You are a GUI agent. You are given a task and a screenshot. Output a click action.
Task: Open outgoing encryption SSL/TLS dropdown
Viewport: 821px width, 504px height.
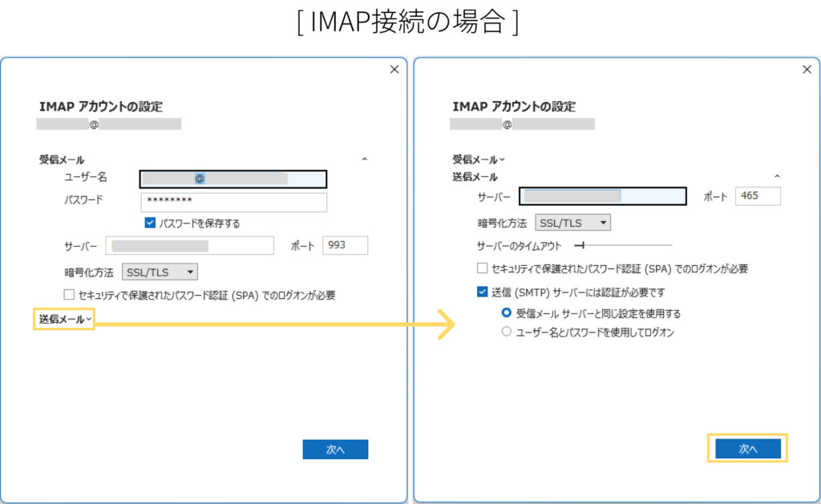(x=572, y=222)
